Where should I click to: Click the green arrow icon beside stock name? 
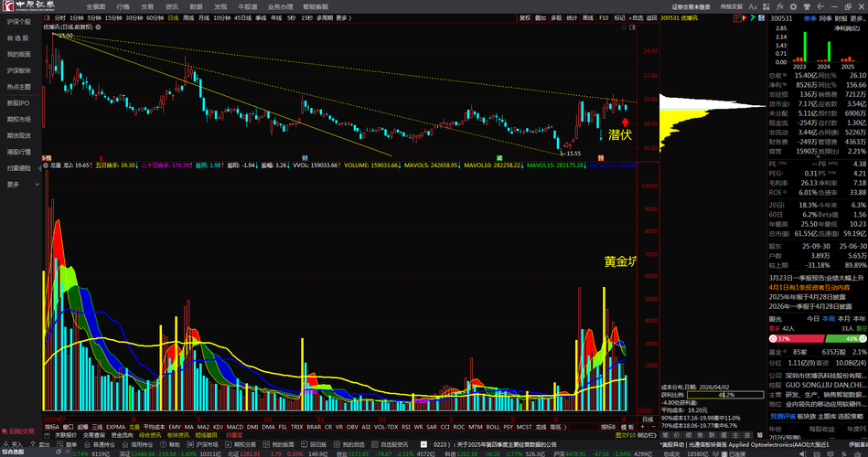click(753, 17)
